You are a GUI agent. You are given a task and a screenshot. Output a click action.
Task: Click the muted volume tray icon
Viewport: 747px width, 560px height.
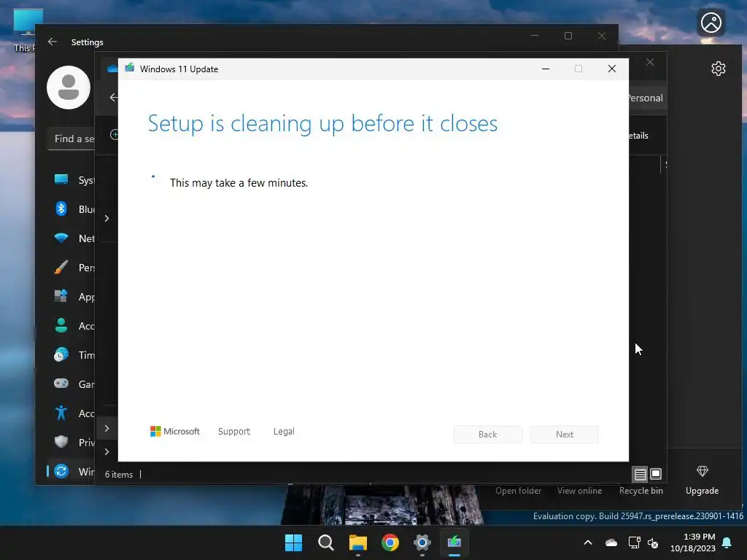click(653, 542)
